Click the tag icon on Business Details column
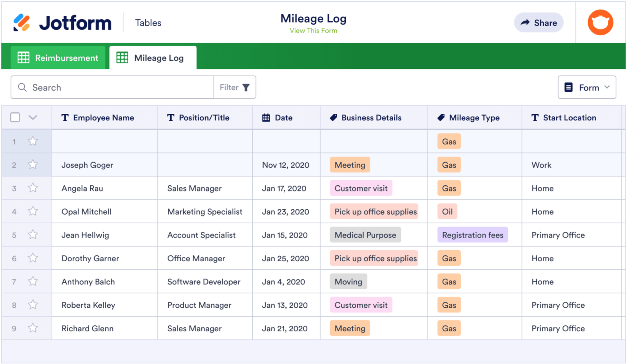The image size is (627, 364). pyautogui.click(x=333, y=118)
